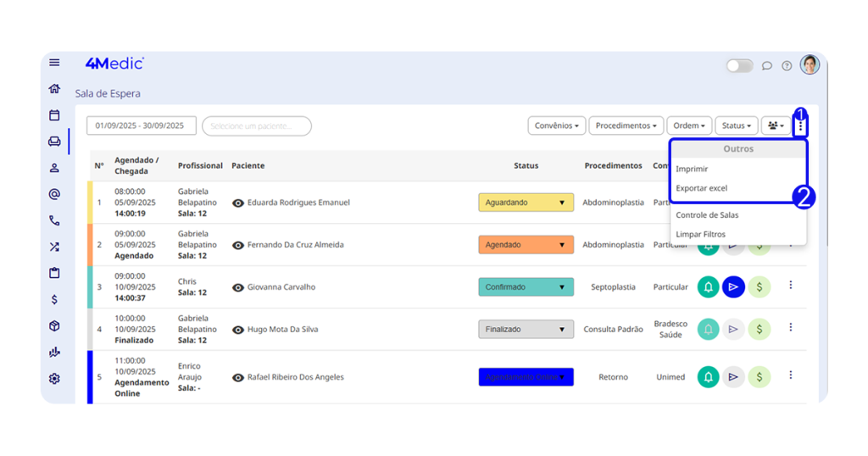
Task: Select Exportar excel from the menu
Action: (x=701, y=188)
